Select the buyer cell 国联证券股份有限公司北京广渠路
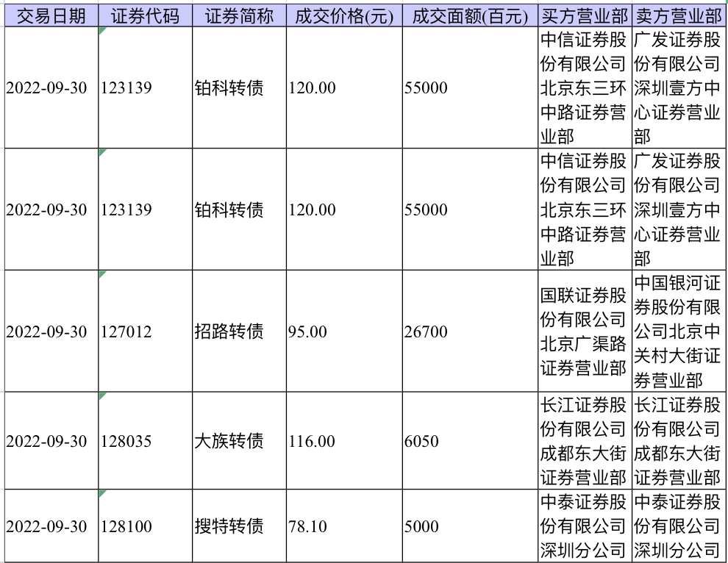The width and height of the screenshot is (728, 563). point(585,331)
